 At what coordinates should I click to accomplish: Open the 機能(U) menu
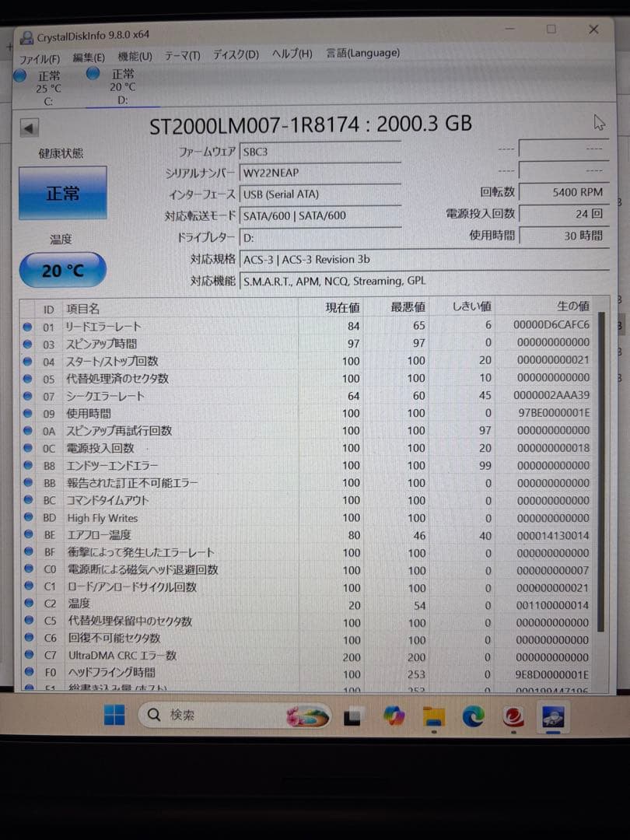coord(135,56)
